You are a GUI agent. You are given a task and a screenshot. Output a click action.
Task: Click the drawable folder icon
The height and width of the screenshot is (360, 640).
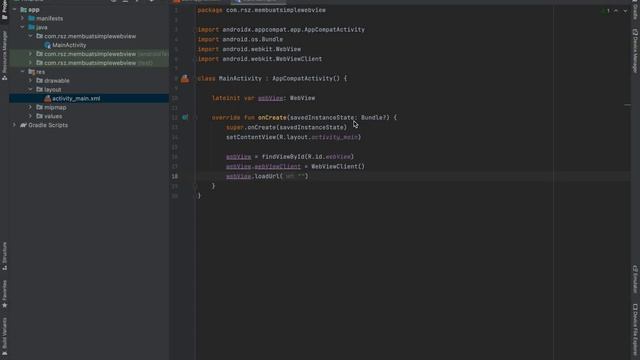click(x=40, y=81)
